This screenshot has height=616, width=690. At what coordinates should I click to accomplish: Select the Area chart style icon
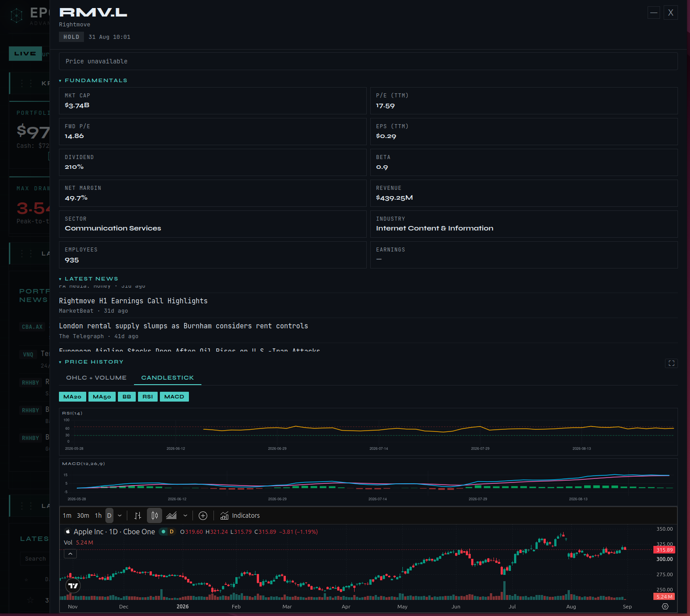coord(171,515)
